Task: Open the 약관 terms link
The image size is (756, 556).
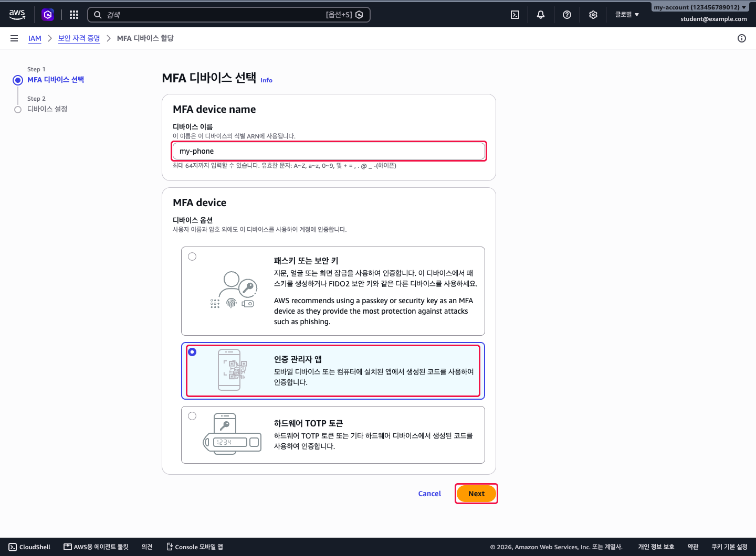Action: pos(693,547)
